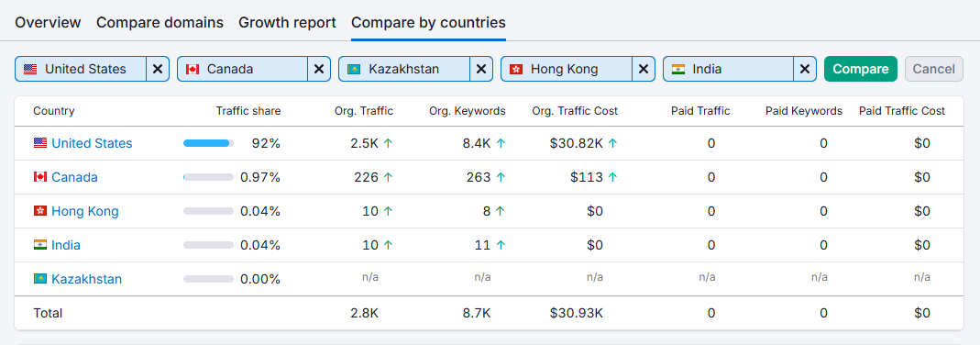Open the Kazakhstan country selector field
The height and width of the screenshot is (345, 980).
click(404, 69)
